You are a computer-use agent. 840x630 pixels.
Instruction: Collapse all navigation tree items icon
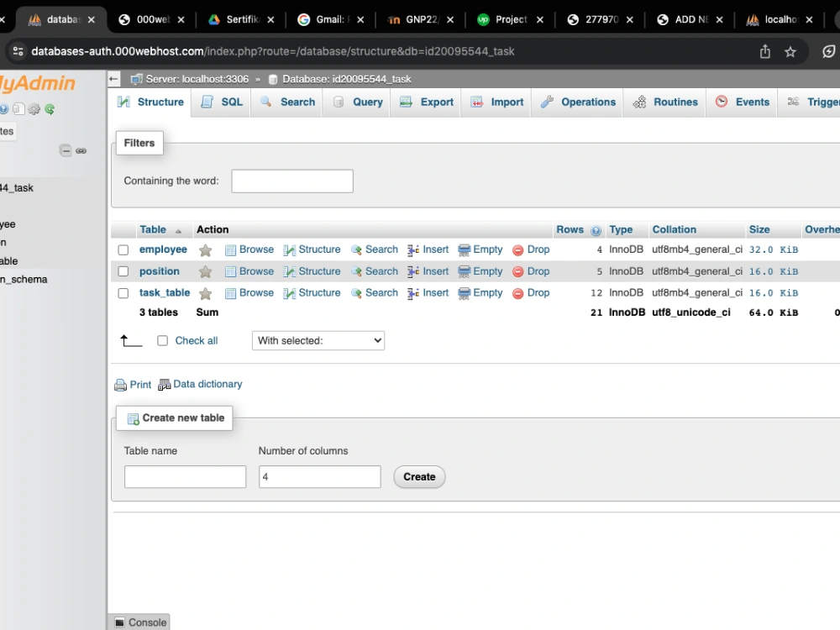(66, 150)
